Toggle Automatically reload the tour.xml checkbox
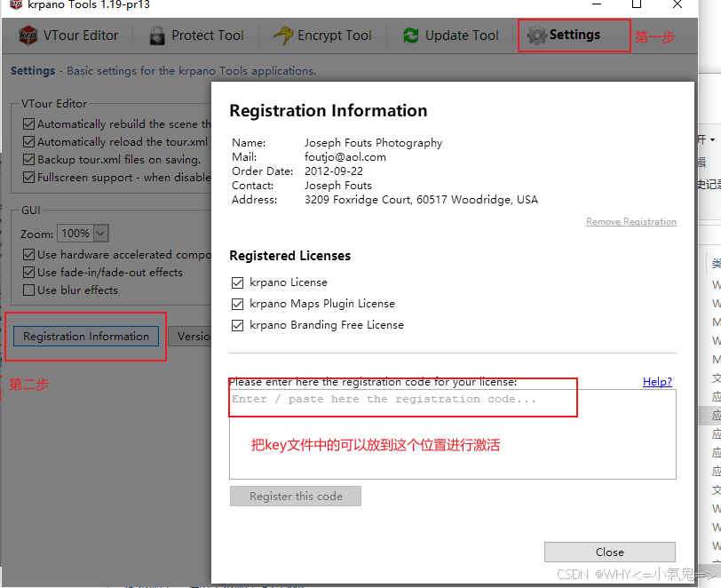 click(28, 142)
